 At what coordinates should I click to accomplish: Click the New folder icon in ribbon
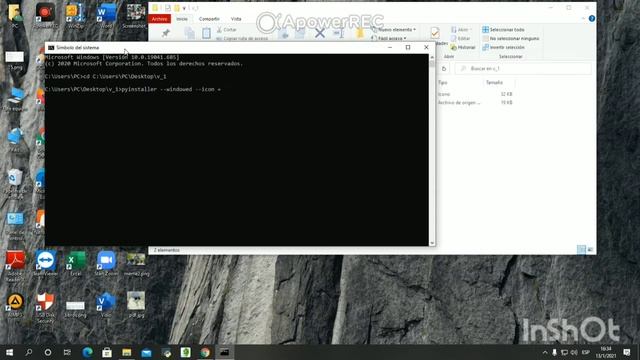tap(360, 33)
